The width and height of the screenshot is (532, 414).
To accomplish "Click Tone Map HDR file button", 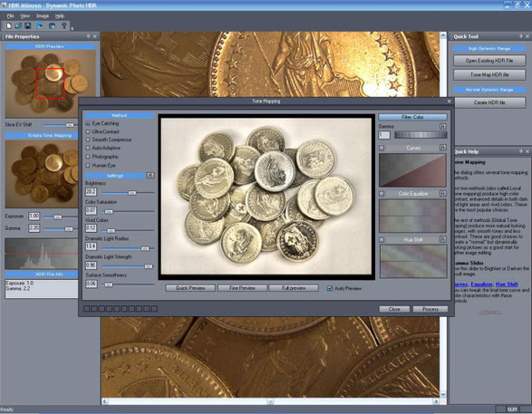I will click(489, 74).
